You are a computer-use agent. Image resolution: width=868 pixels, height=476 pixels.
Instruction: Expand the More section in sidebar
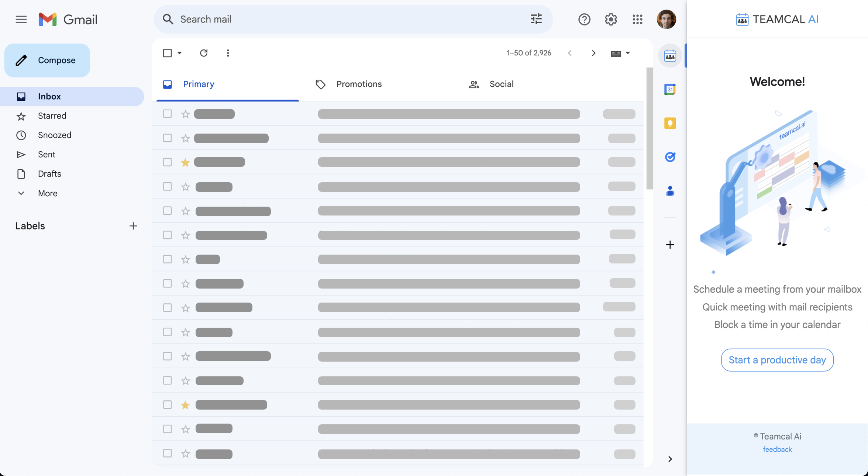pyautogui.click(x=48, y=193)
